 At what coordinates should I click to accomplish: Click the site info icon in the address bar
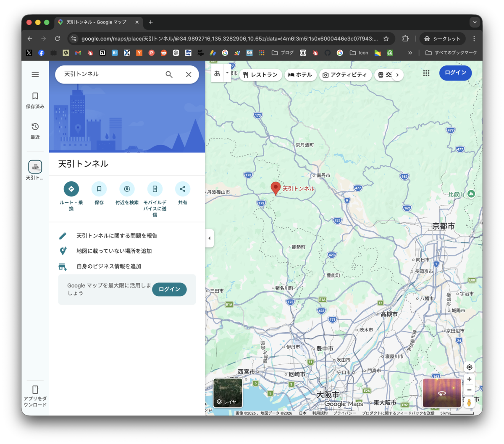74,39
